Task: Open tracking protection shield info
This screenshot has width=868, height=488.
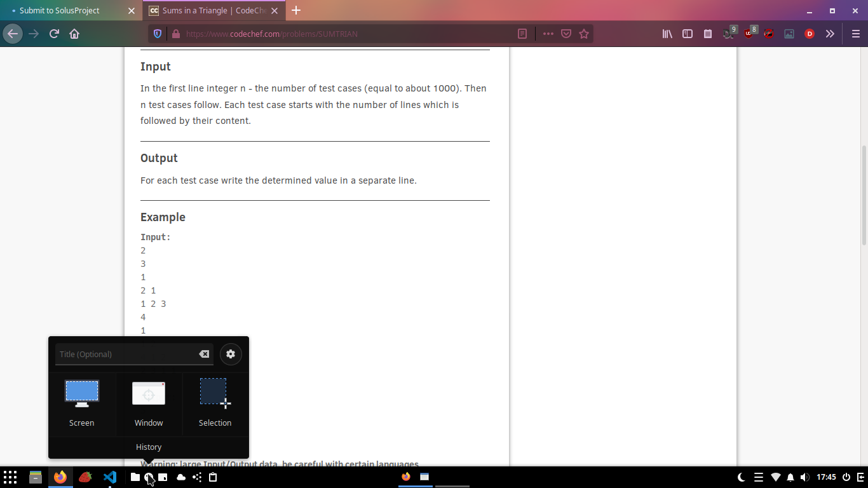Action: (158, 34)
